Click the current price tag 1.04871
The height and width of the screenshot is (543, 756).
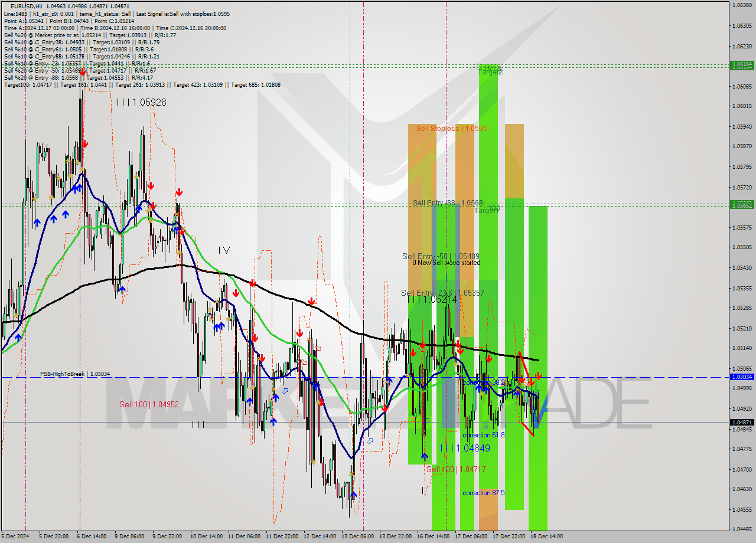point(742,422)
